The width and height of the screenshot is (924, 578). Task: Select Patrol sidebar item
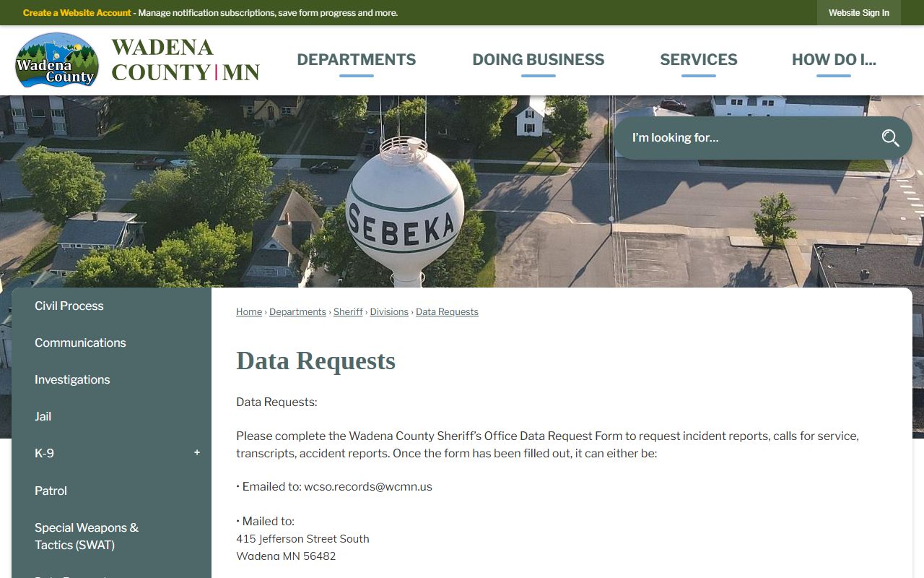click(x=111, y=491)
